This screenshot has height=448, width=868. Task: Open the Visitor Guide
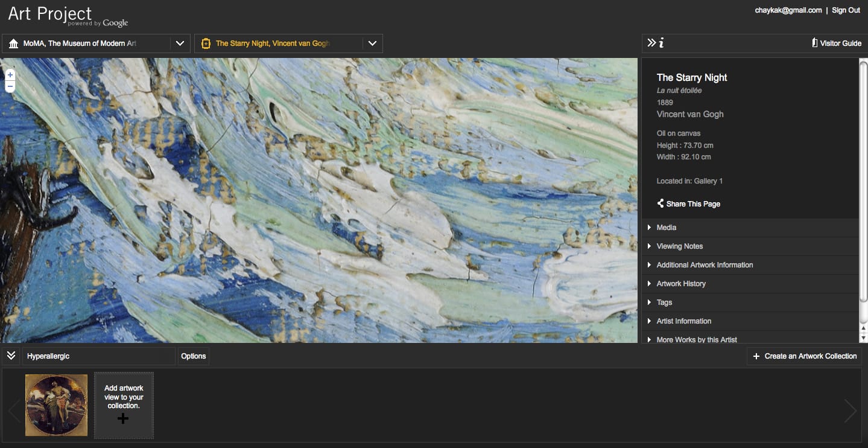pyautogui.click(x=836, y=43)
